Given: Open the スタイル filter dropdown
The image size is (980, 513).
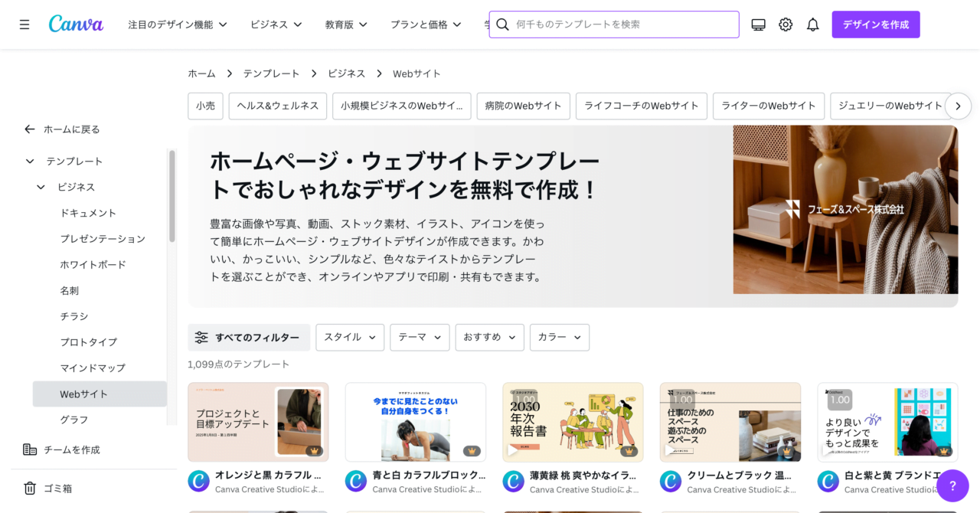Looking at the screenshot, I should click(x=350, y=337).
